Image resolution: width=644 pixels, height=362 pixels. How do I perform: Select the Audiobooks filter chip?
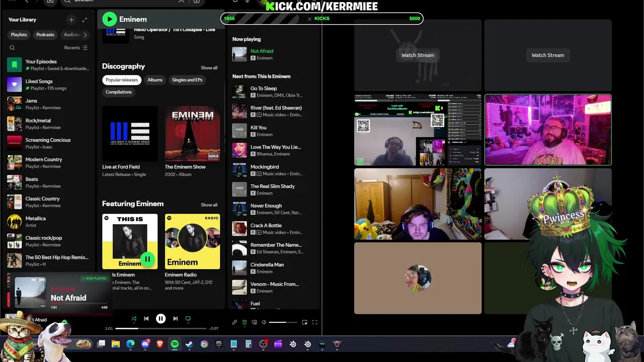(x=71, y=35)
